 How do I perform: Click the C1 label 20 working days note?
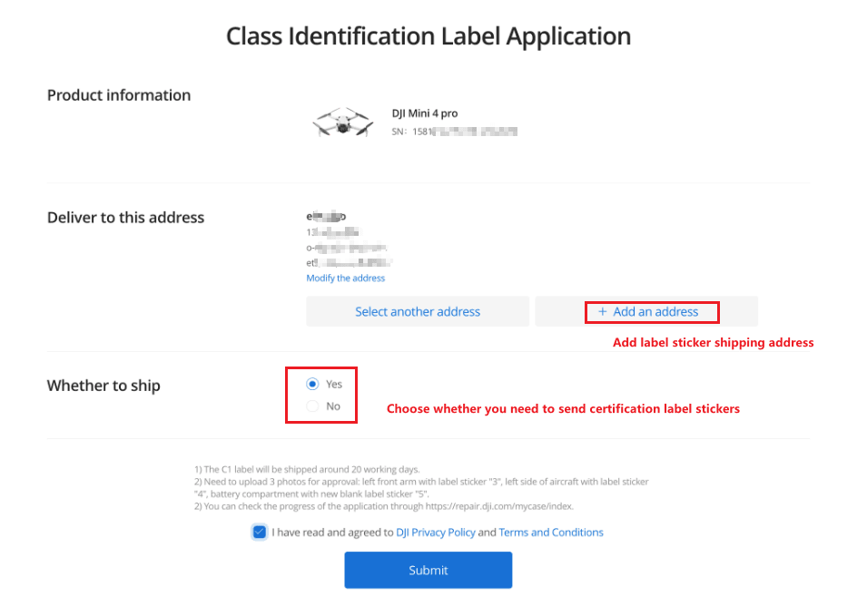(x=307, y=470)
